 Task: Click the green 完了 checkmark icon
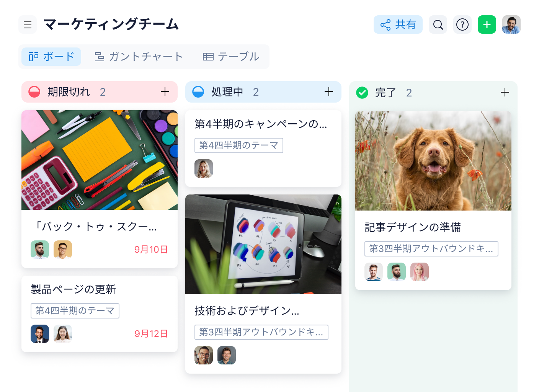tap(362, 92)
